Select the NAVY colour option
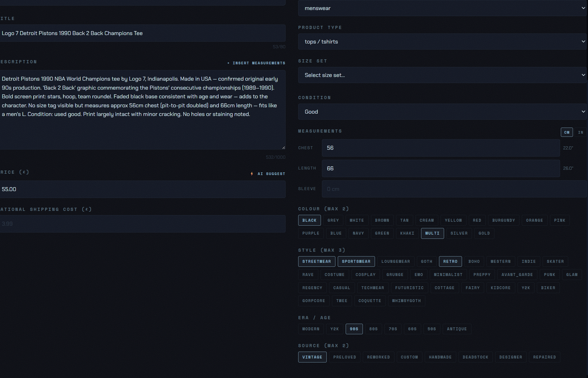588x378 pixels. point(358,233)
